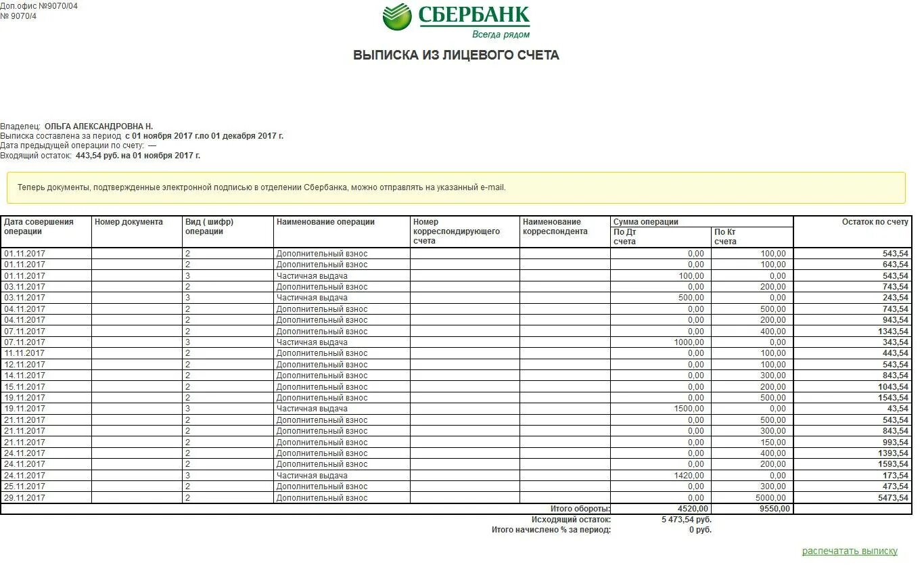Click the 'Итого начислено % за период:' label
This screenshot has width=924, height=567.
[x=551, y=530]
